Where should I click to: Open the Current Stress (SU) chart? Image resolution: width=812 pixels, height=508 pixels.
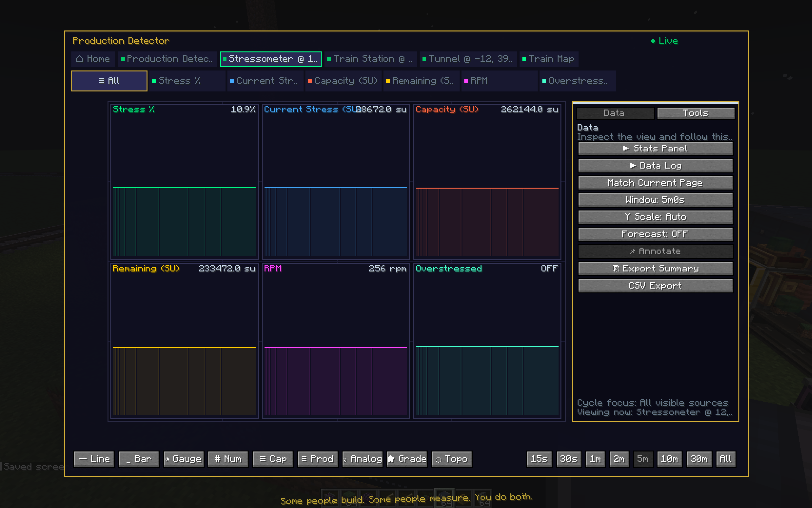[x=336, y=181]
